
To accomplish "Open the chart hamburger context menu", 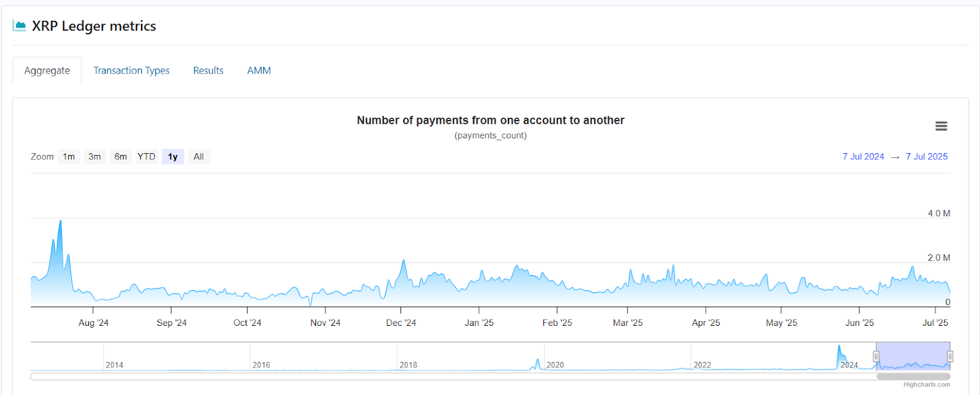I will pyautogui.click(x=941, y=126).
